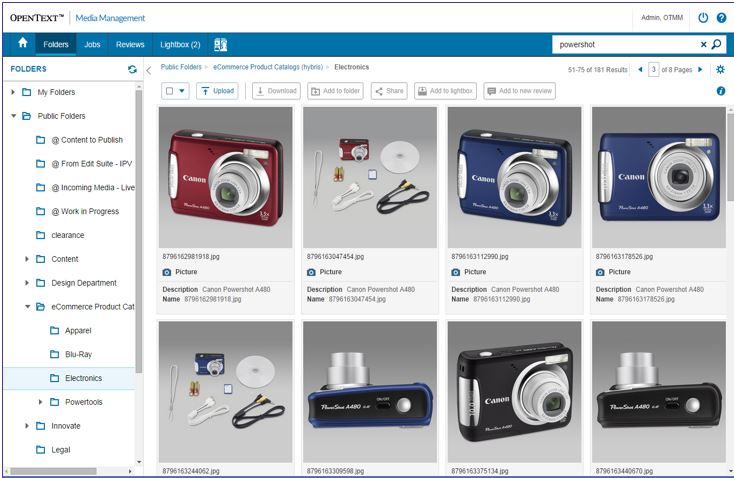Clear the powershot search text
Screen dimensions: 734x478
[x=703, y=44]
